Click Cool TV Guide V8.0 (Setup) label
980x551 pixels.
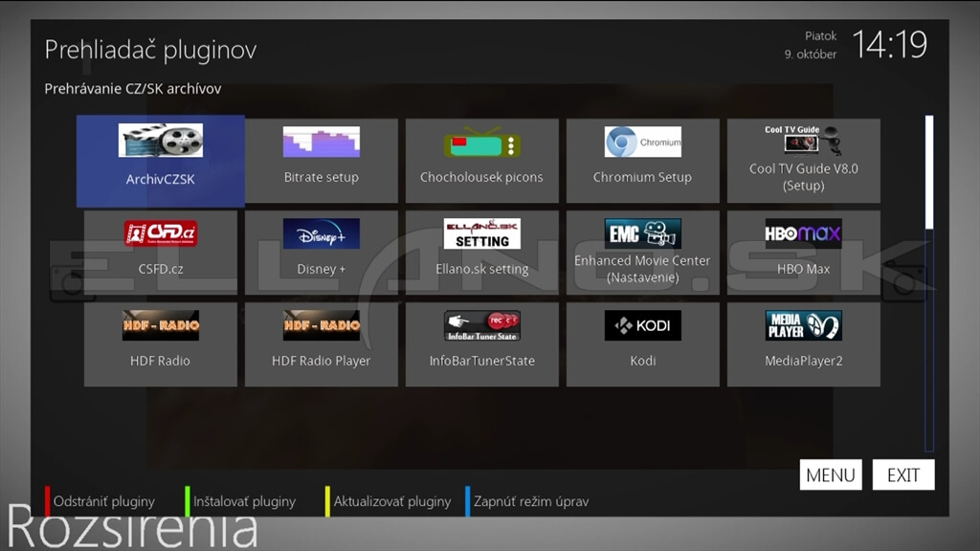point(804,177)
